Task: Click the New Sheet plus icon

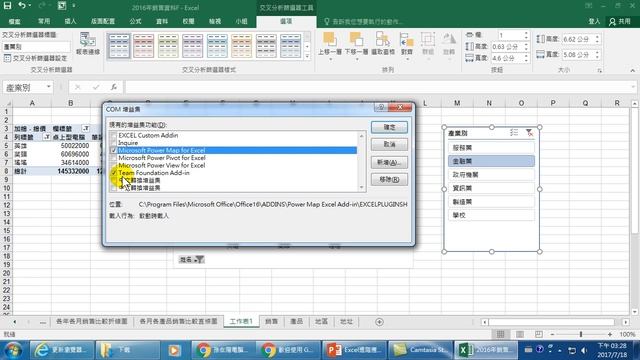Action: [x=379, y=322]
